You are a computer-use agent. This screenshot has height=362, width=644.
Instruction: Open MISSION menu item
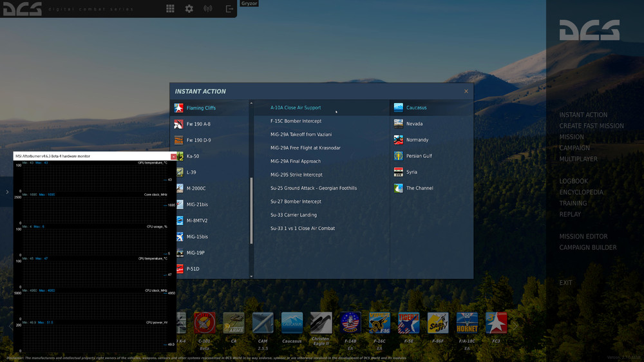(571, 137)
